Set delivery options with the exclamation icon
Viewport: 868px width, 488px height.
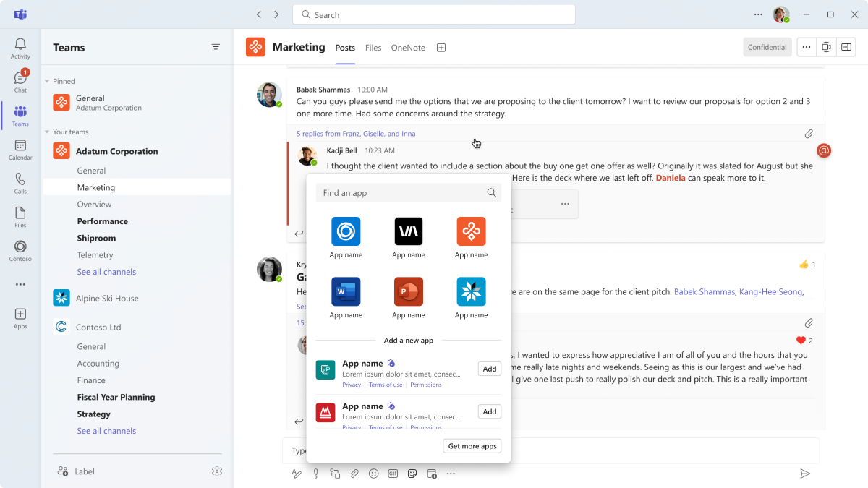pyautogui.click(x=316, y=474)
